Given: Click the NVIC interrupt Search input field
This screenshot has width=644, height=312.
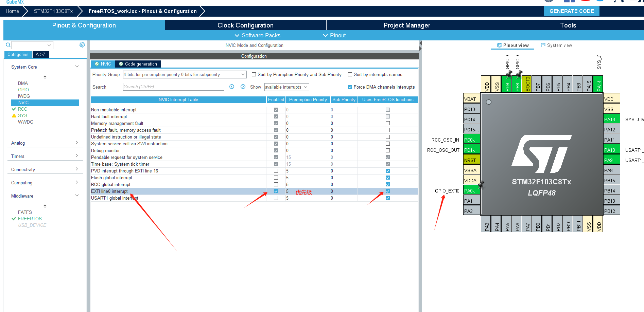Looking at the screenshot, I should [173, 87].
